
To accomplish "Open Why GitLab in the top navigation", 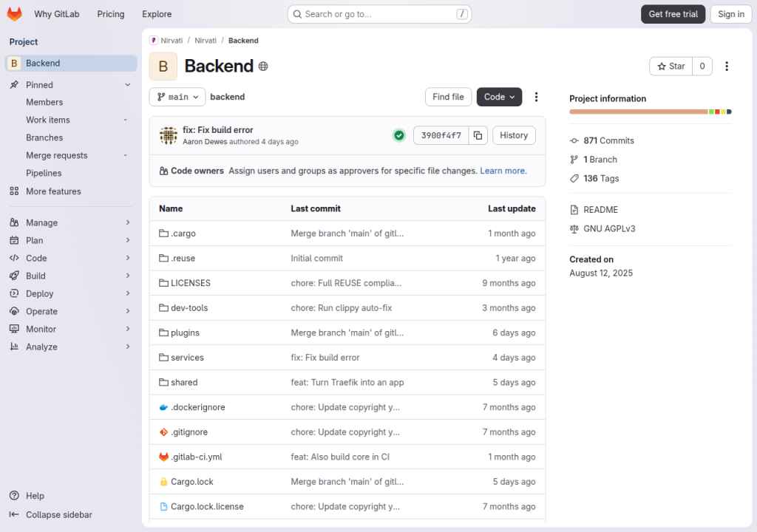I will [56, 14].
